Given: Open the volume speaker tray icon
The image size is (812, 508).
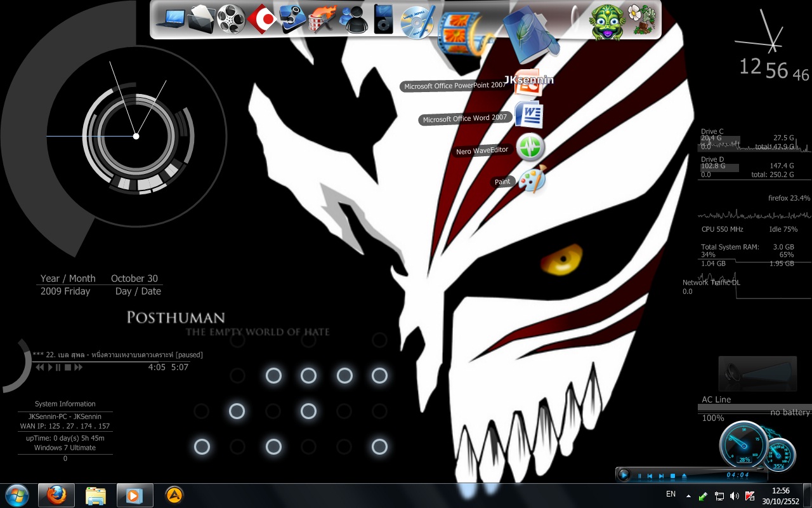Looking at the screenshot, I should coord(735,495).
